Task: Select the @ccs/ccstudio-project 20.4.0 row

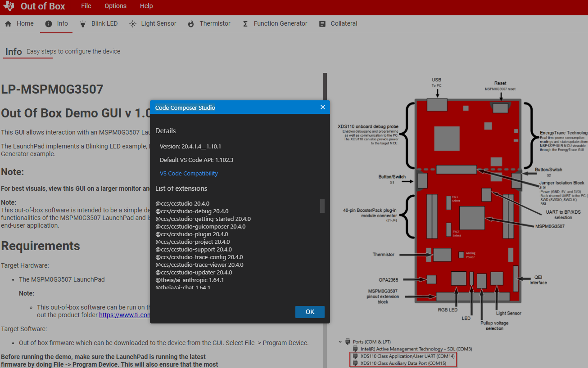Action: click(193, 242)
